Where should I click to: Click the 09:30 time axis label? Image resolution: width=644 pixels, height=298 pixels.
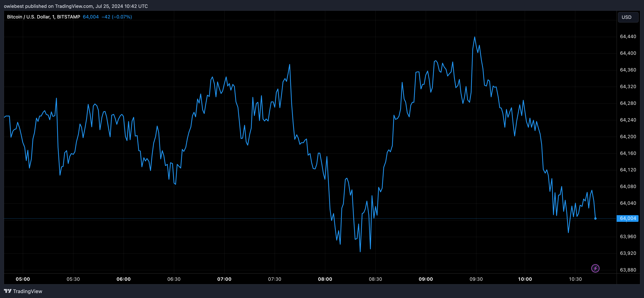pyautogui.click(x=476, y=279)
